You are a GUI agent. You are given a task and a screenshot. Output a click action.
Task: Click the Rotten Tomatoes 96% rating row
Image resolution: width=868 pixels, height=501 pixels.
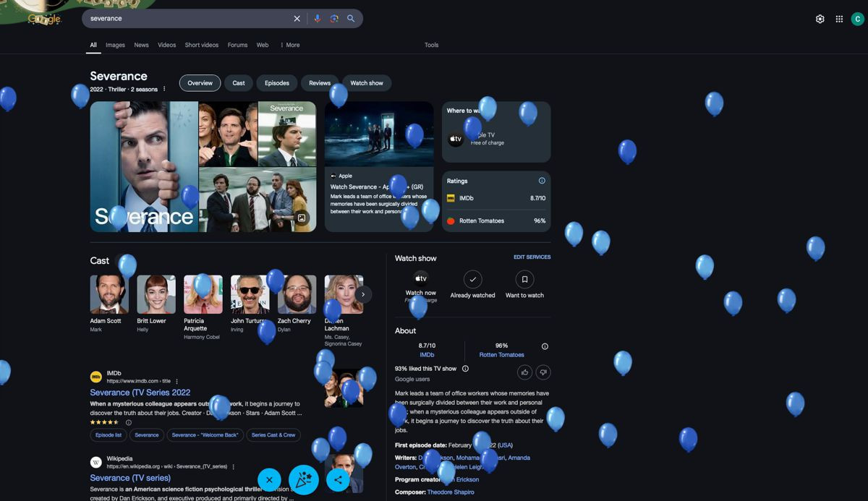496,220
